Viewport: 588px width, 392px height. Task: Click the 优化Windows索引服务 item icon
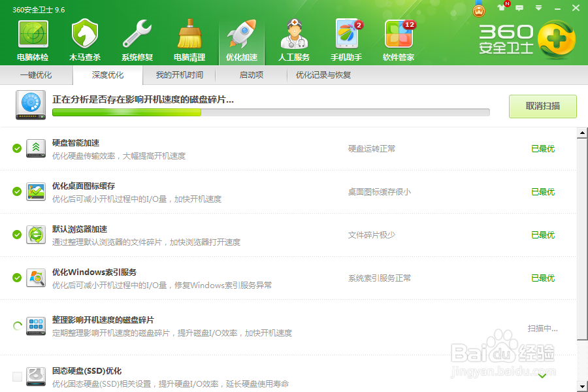point(36,278)
